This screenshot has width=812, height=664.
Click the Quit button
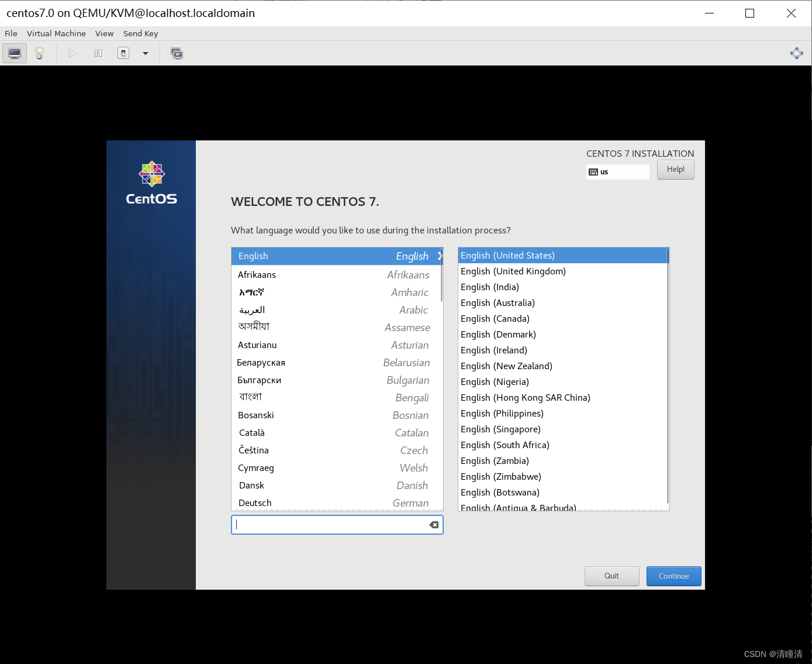[611, 576]
